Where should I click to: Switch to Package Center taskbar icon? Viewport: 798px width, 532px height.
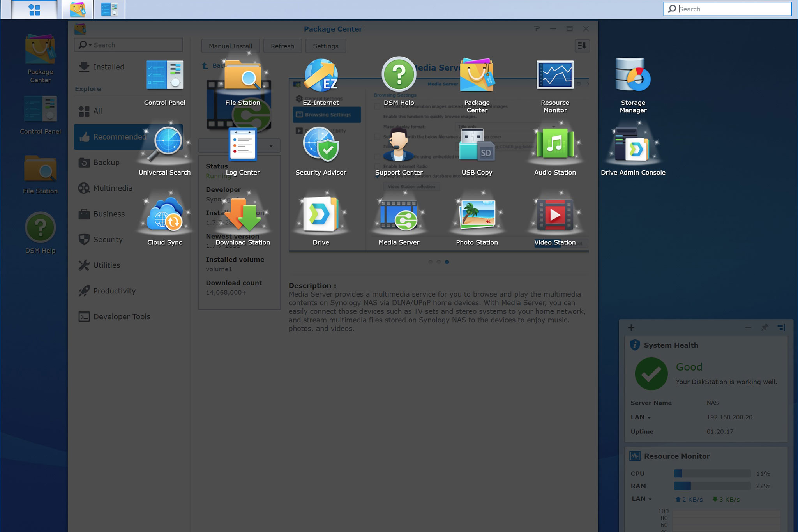[78, 9]
